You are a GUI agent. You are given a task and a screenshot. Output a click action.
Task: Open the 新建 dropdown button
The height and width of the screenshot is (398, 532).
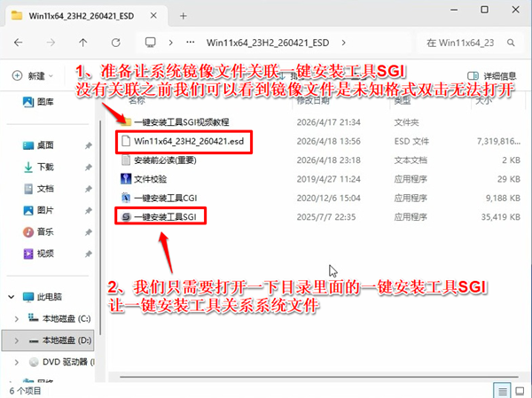[33, 75]
